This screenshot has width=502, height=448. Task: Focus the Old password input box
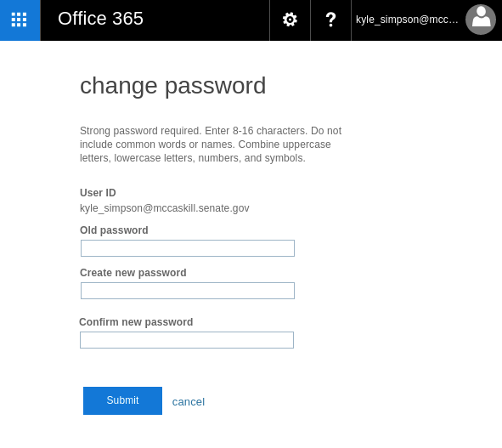(188, 248)
